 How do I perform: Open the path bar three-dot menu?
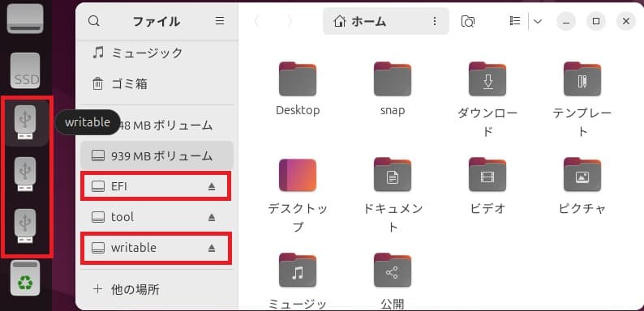435,21
